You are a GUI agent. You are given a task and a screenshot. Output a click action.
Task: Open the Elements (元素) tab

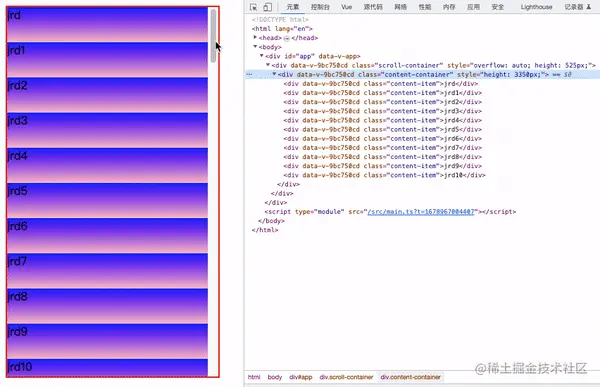(x=293, y=7)
